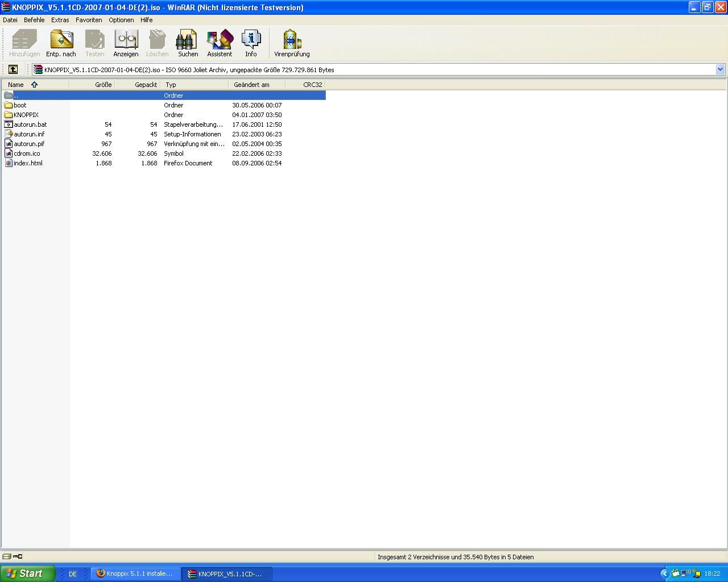Go up one folder level button
The image size is (728, 582).
(13, 69)
